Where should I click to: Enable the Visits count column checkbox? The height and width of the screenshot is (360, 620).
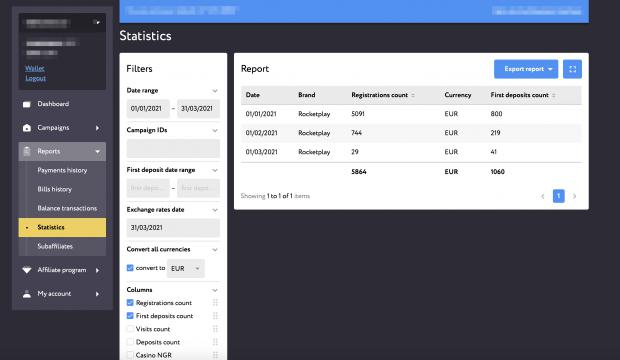coord(130,329)
